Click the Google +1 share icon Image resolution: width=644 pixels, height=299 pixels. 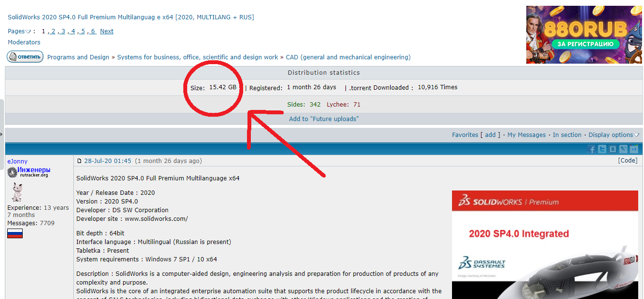[634, 149]
